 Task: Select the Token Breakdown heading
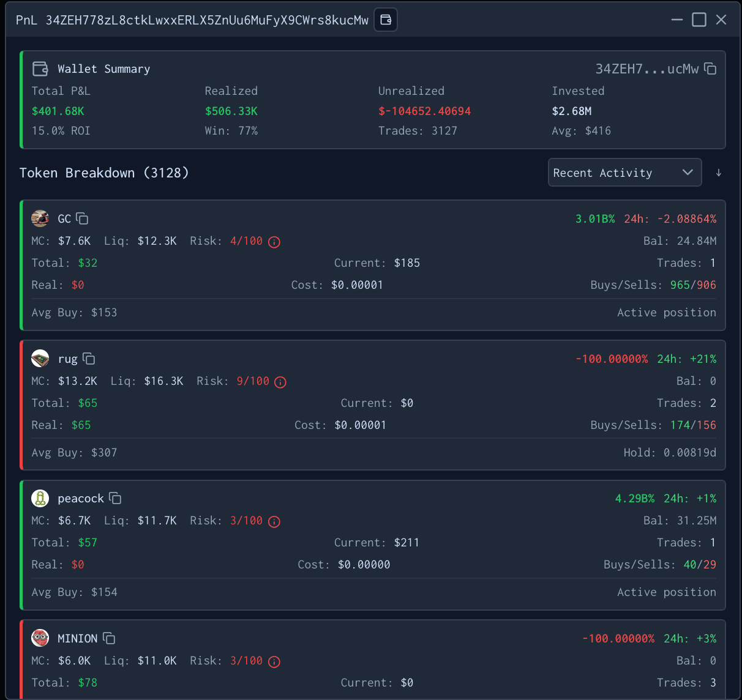[104, 173]
